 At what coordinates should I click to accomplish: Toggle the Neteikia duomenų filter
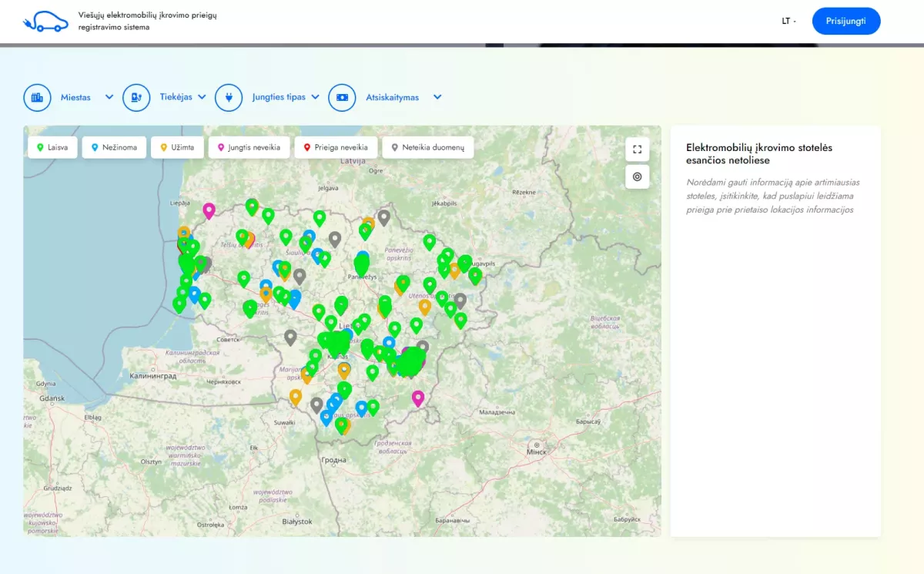click(427, 146)
